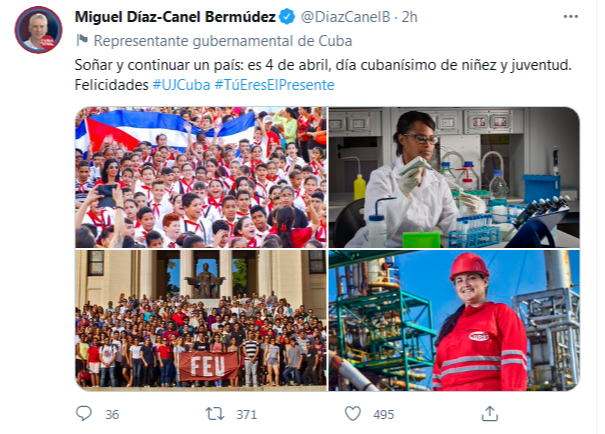The image size is (605, 434).
Task: Click the 495 likes count
Action: 384,414
